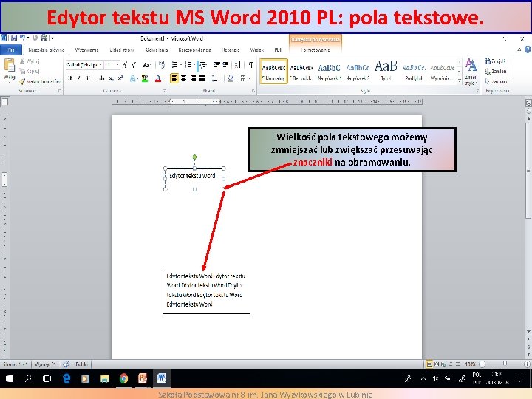Apply the Nagłówek 2 style
Viewport: 532px width, 399px height.
pyautogui.click(x=358, y=71)
